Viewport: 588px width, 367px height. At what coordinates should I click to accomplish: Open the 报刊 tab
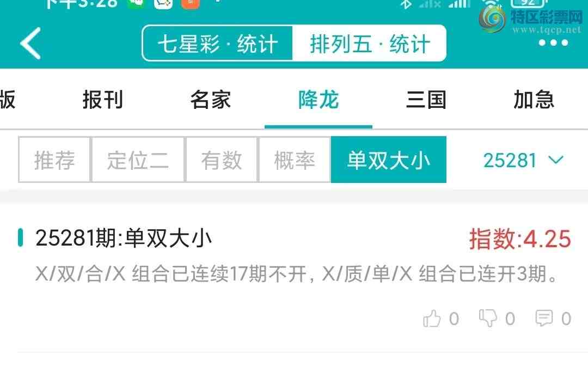103,100
